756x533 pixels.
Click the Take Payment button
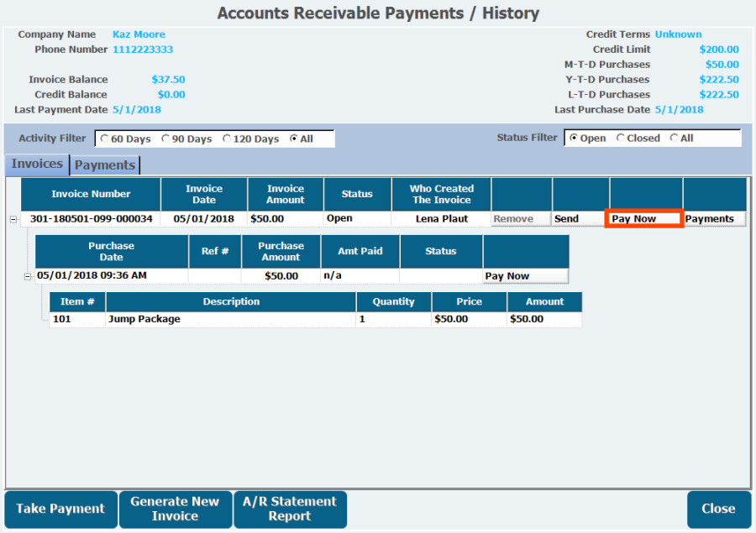pyautogui.click(x=60, y=509)
